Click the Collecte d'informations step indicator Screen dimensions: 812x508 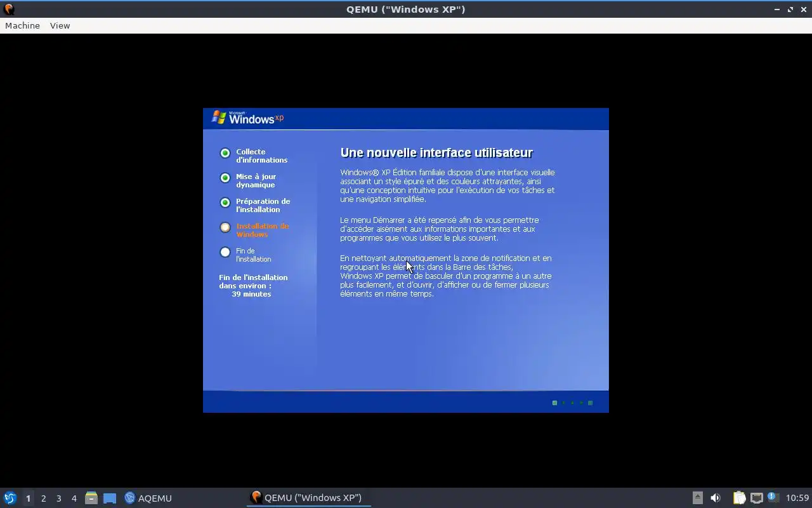pyautogui.click(x=225, y=153)
